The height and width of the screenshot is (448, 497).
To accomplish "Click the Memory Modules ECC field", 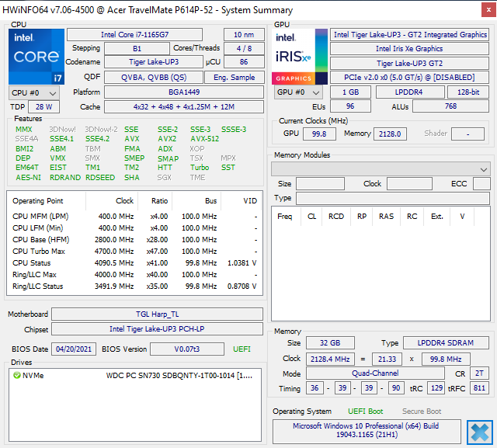I will click(481, 183).
